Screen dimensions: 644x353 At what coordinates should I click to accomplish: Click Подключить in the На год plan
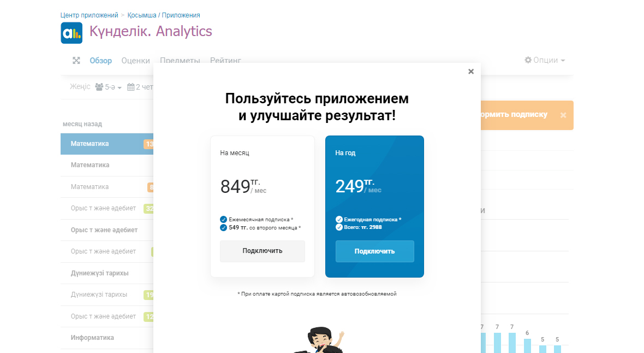click(374, 251)
